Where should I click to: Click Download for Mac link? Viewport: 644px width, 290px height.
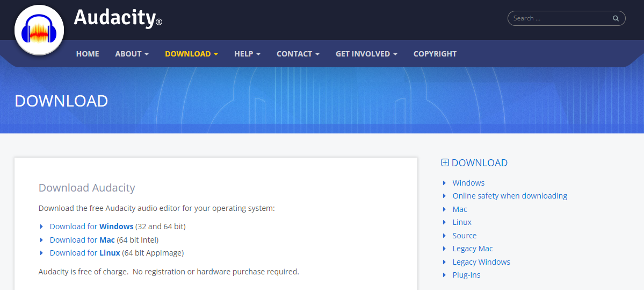point(82,239)
